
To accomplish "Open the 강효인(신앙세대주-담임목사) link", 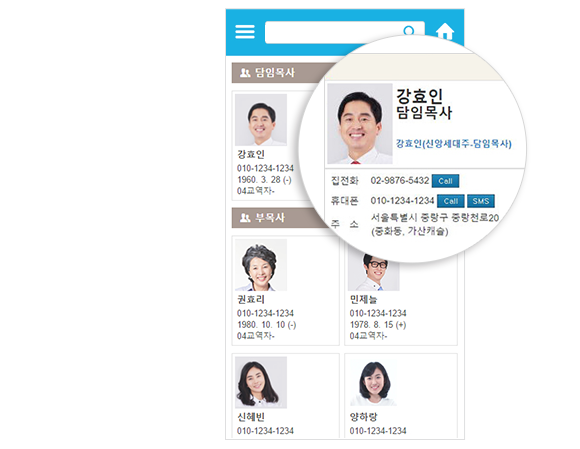I will pyautogui.click(x=453, y=144).
